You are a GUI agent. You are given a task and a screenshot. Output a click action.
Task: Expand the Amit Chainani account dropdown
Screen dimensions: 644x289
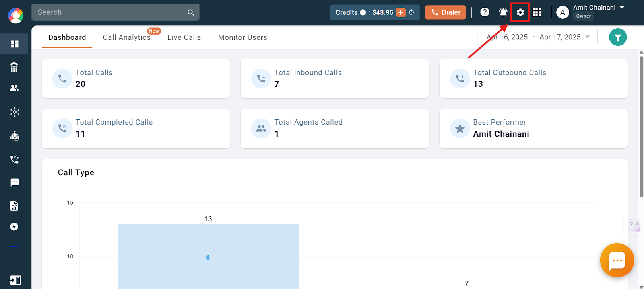tap(622, 8)
